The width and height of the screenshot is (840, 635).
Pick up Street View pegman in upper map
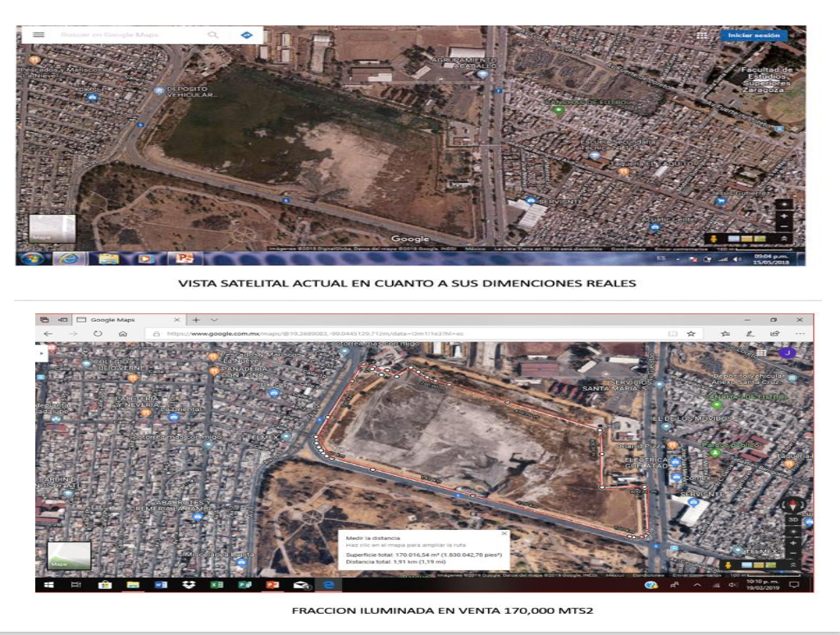tap(714, 239)
